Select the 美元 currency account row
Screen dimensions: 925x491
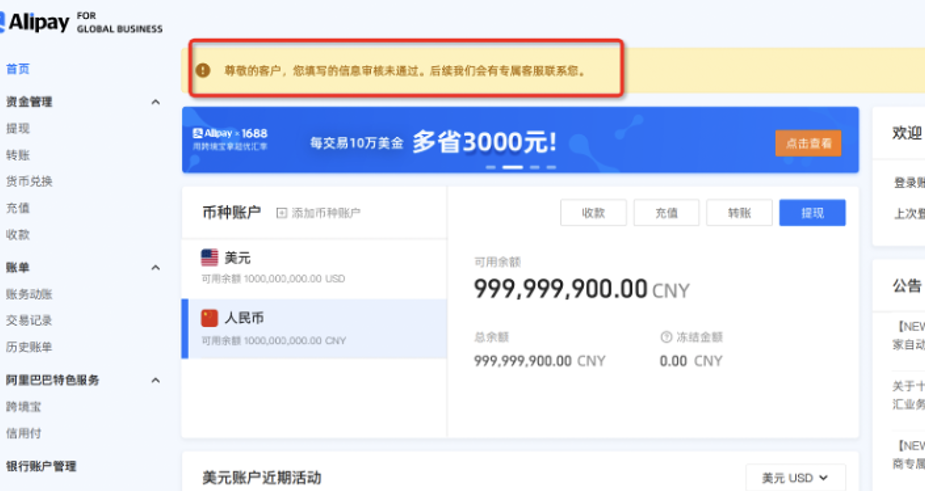(314, 269)
